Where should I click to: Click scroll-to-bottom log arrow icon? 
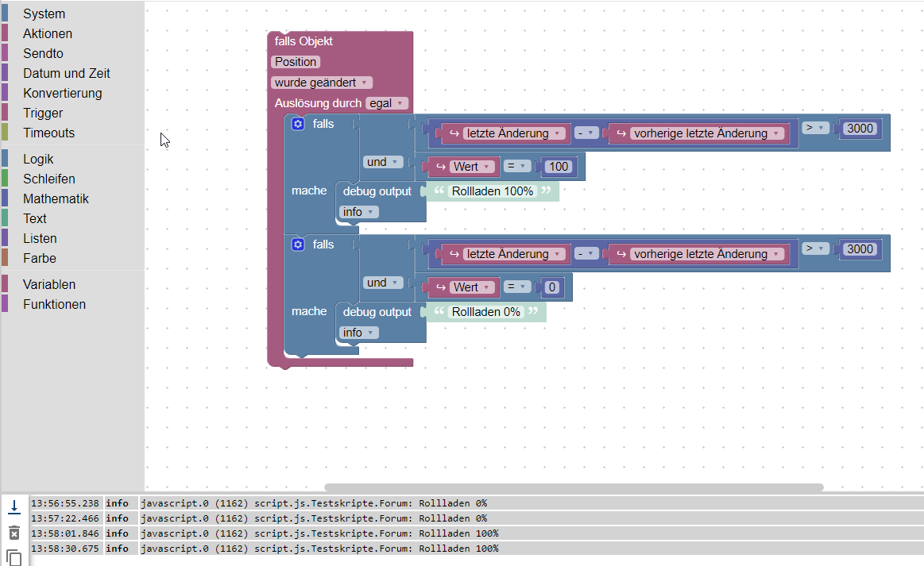point(14,506)
